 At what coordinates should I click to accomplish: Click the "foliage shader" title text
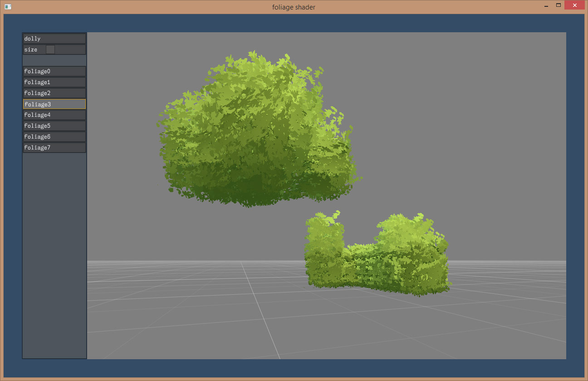[294, 7]
